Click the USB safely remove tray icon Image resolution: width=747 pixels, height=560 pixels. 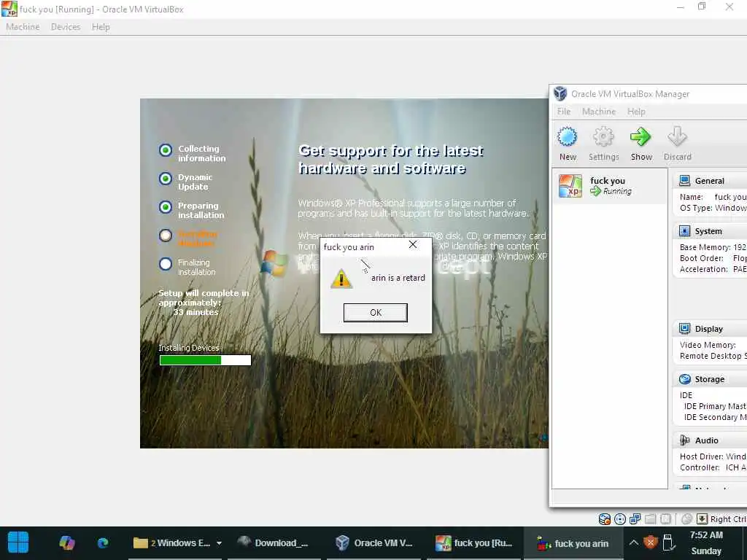[x=668, y=542]
